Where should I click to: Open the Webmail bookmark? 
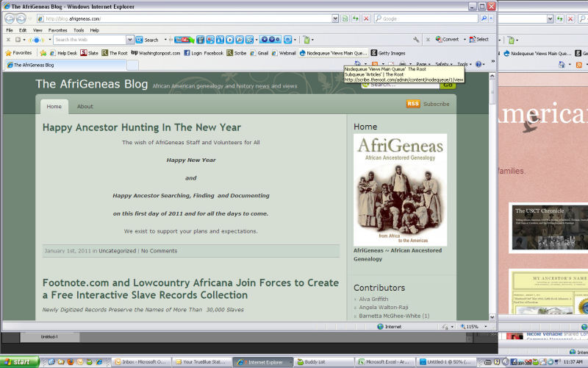tap(284, 53)
